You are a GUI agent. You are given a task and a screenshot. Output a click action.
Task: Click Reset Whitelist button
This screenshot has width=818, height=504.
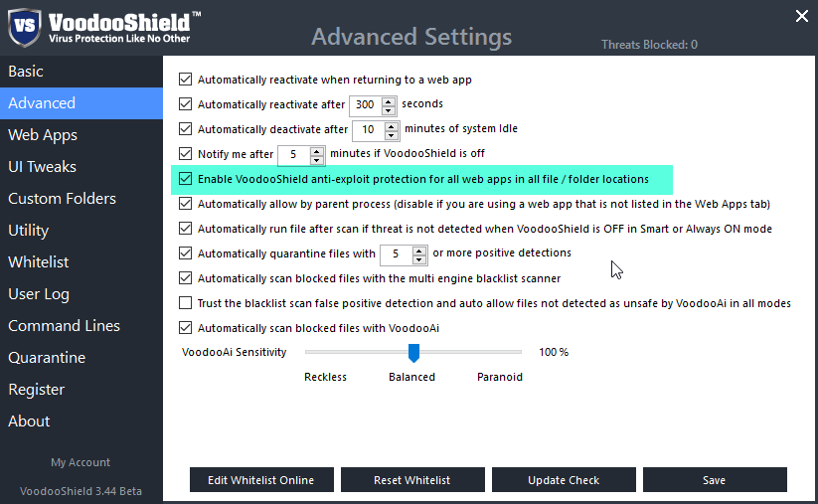point(412,480)
